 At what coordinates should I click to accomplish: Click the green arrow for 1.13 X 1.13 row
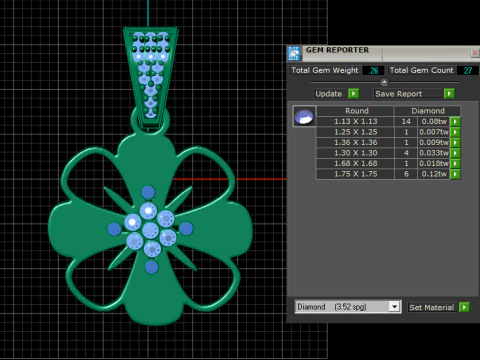tap(455, 122)
